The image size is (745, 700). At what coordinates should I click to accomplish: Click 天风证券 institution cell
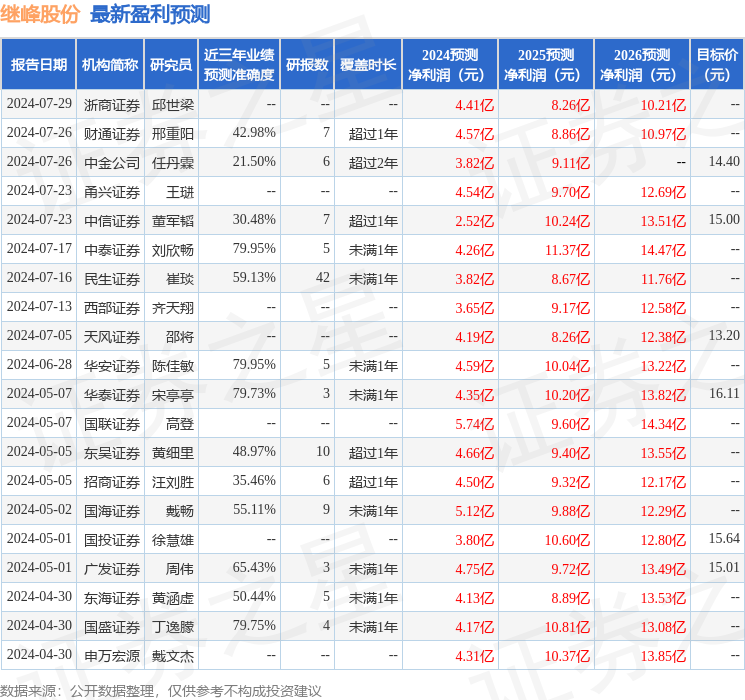point(112,336)
